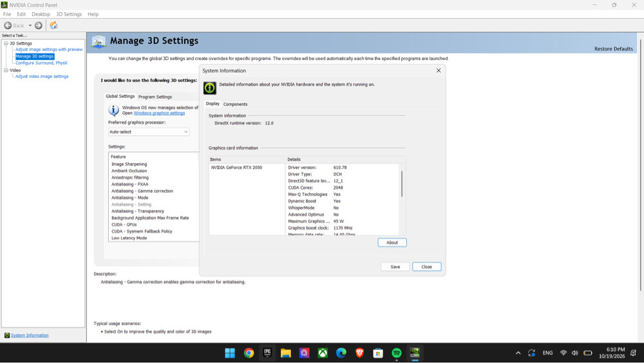Close the System Information dialog with X
This screenshot has width=644, height=363.
point(439,70)
